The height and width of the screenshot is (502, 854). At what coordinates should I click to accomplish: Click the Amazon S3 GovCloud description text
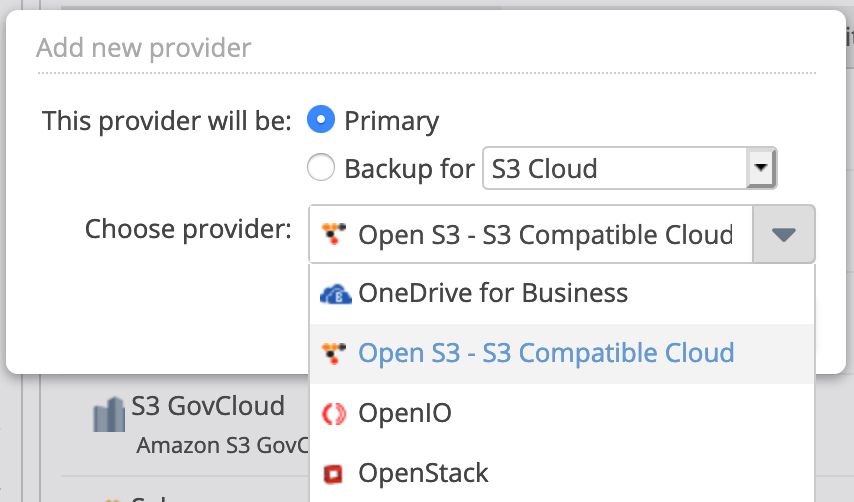222,445
